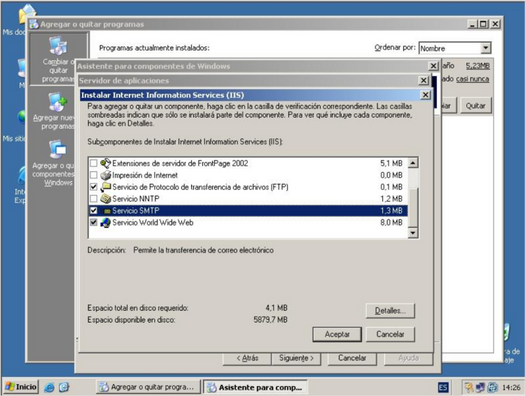Click the Servicio World Wide Web icon

pos(105,223)
